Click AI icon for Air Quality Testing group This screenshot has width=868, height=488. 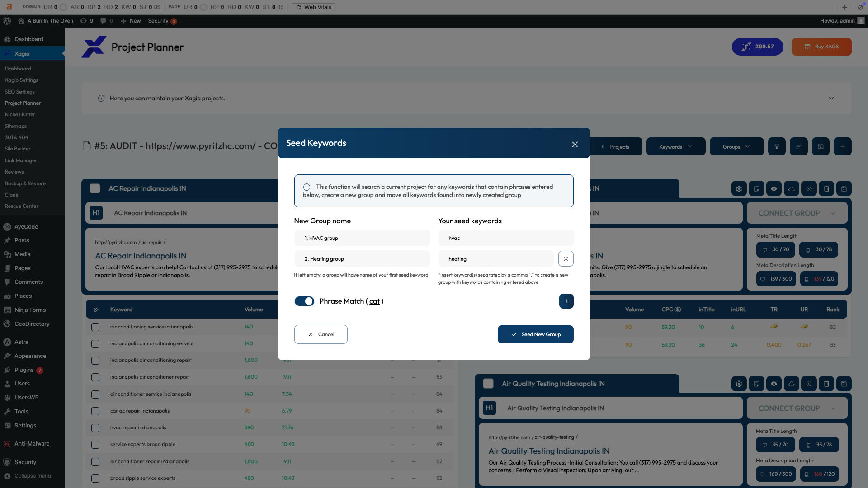coord(809,384)
